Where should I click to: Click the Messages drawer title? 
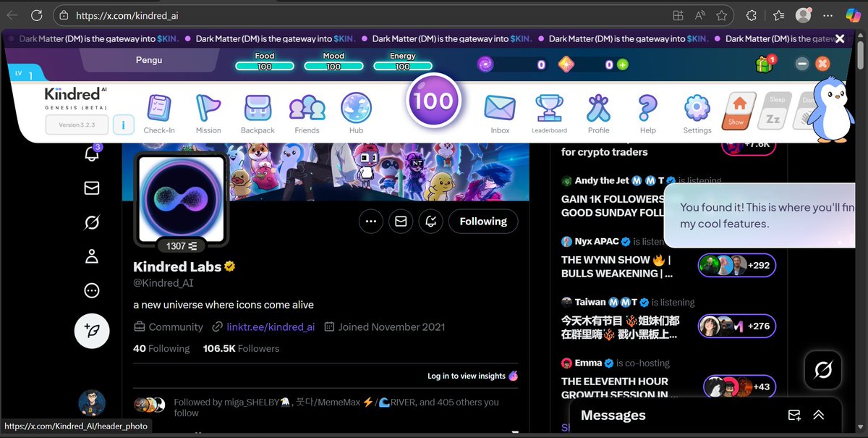pos(613,415)
